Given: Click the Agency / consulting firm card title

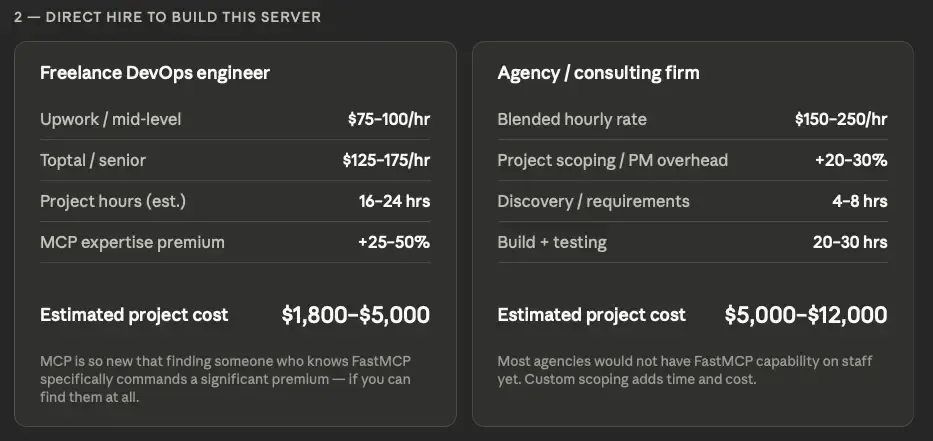Looking at the screenshot, I should click(x=598, y=73).
